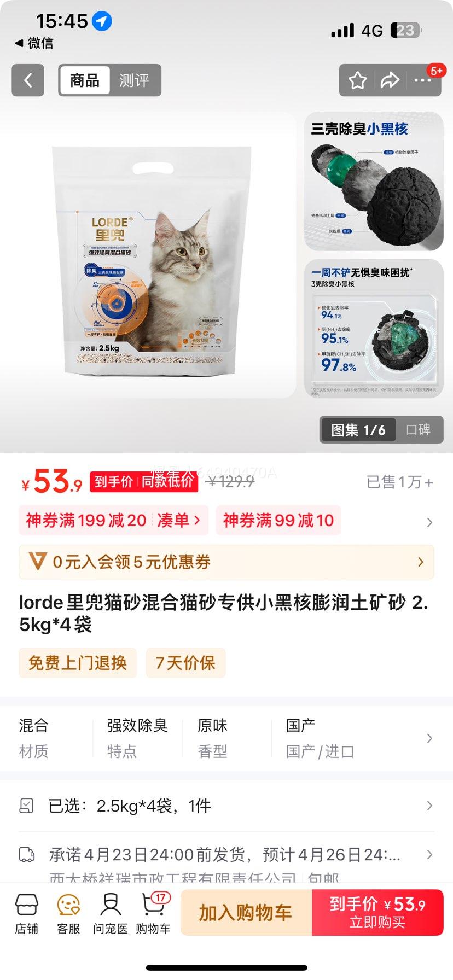Image resolution: width=453 pixels, height=980 pixels.
Task: Switch to the 测评 tab
Action: click(x=134, y=80)
